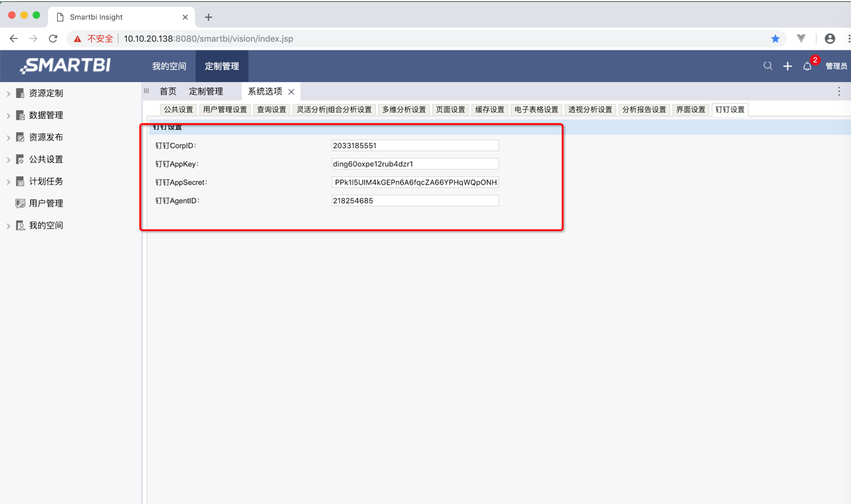This screenshot has width=851, height=504.
Task: Expand the 计划任务 tree node
Action: point(8,182)
